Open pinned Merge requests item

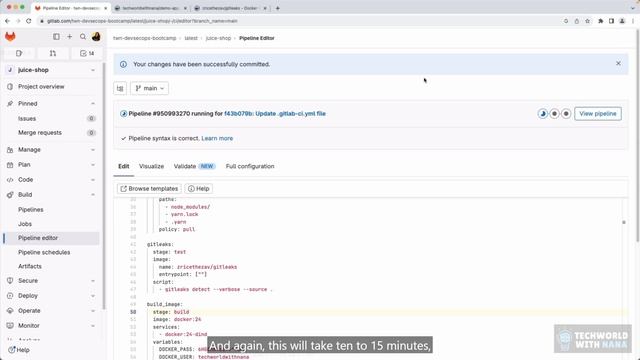pyautogui.click(x=52, y=133)
